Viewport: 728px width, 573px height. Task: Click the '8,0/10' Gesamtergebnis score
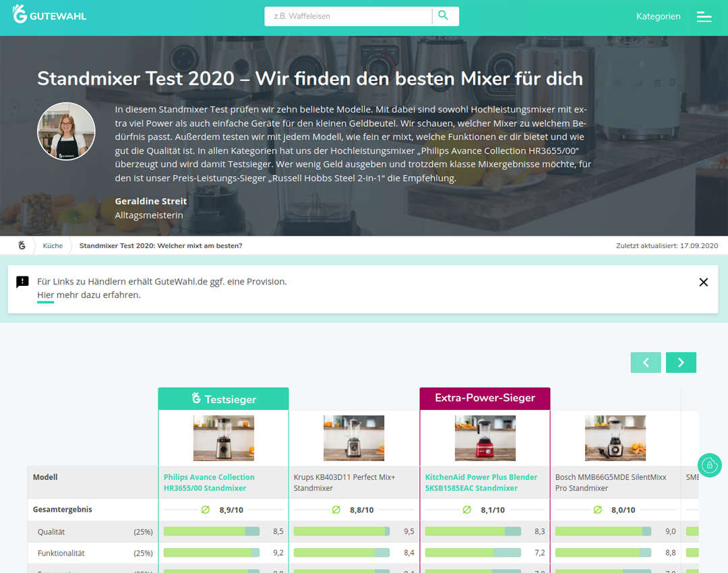(623, 510)
